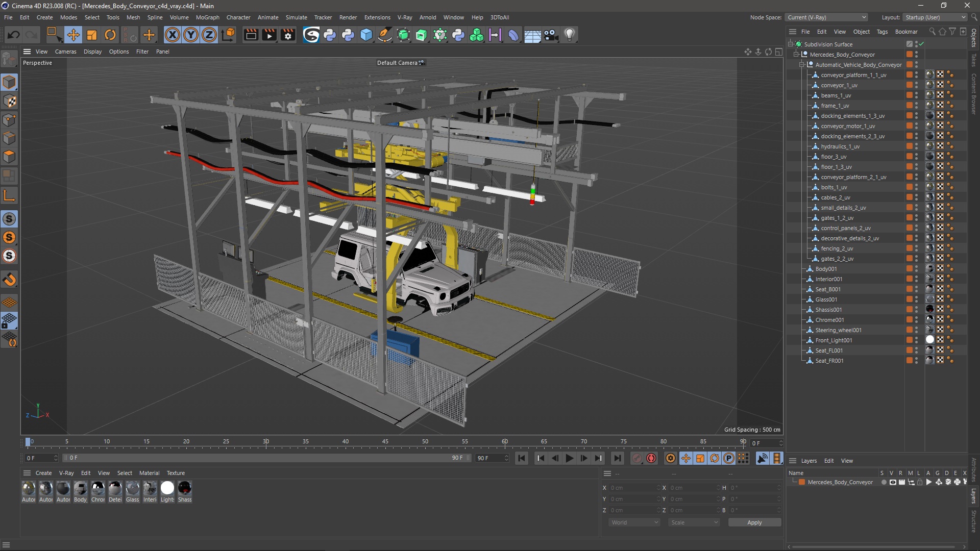Toggle Mercedes_Body_Conveyor layer view eye
Screen dimensions: 980x551
[893, 482]
